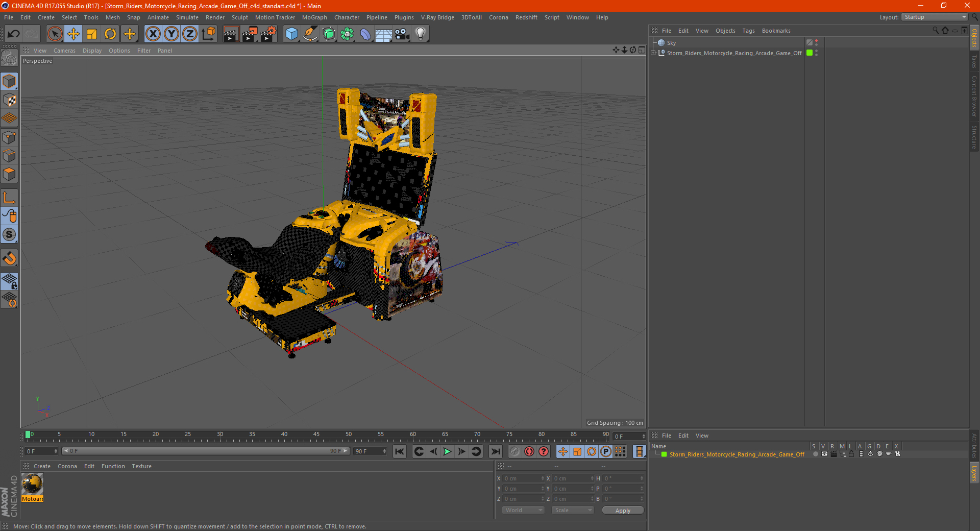Open the Floor environment icon
The image size is (980, 531).
click(384, 34)
